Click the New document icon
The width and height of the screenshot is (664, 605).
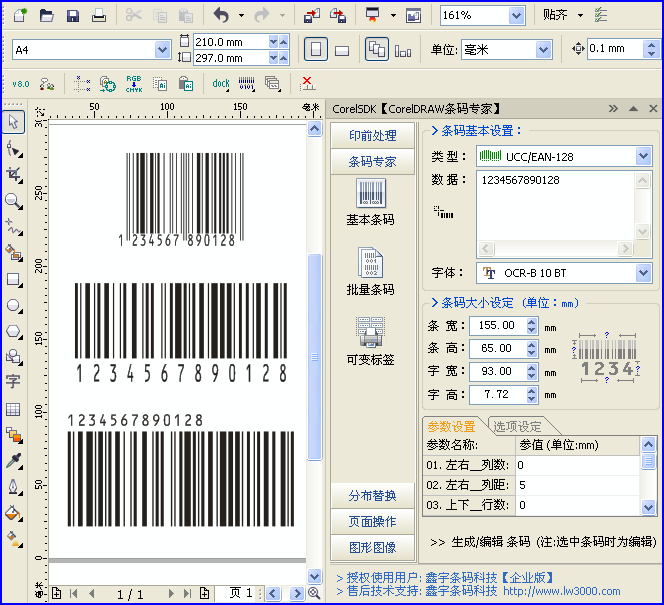click(20, 16)
